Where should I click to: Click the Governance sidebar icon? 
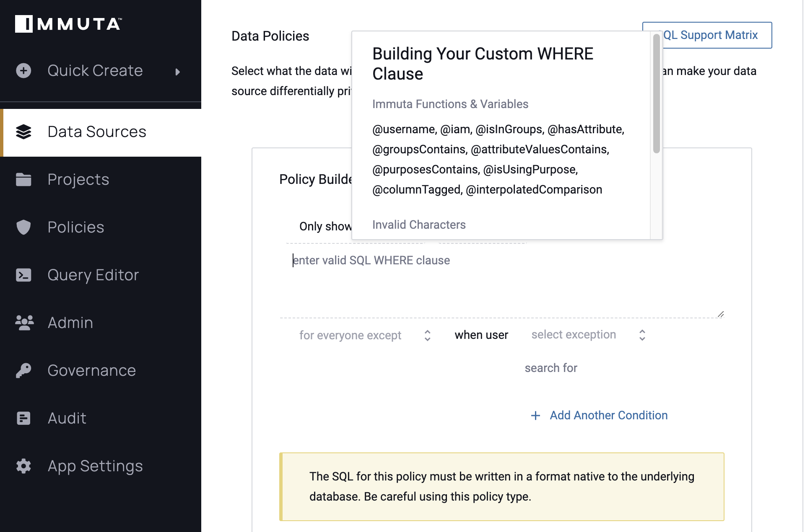pos(22,370)
